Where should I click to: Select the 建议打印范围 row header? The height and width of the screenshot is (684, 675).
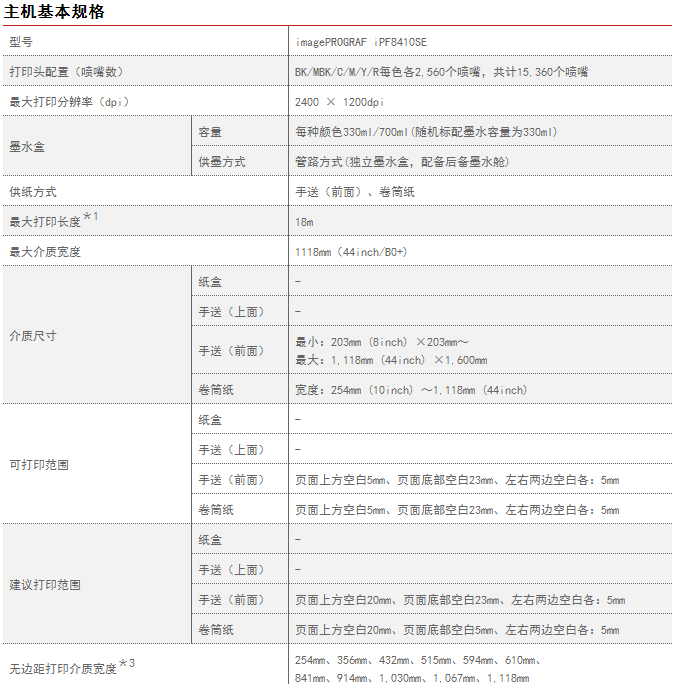point(45,585)
